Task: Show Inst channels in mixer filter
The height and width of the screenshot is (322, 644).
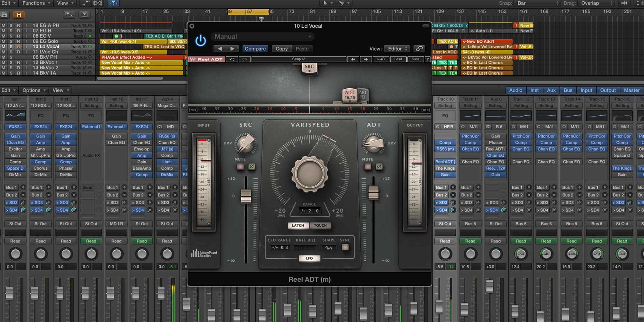Action: click(535, 90)
